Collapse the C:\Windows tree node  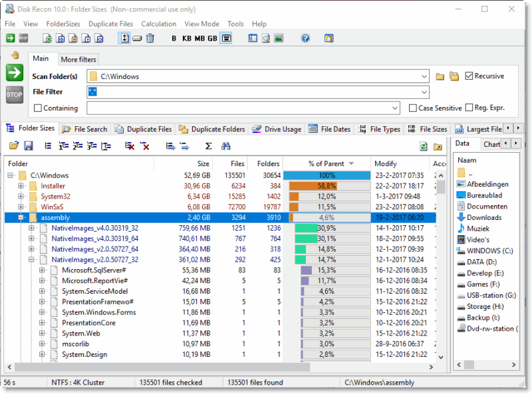[11, 175]
